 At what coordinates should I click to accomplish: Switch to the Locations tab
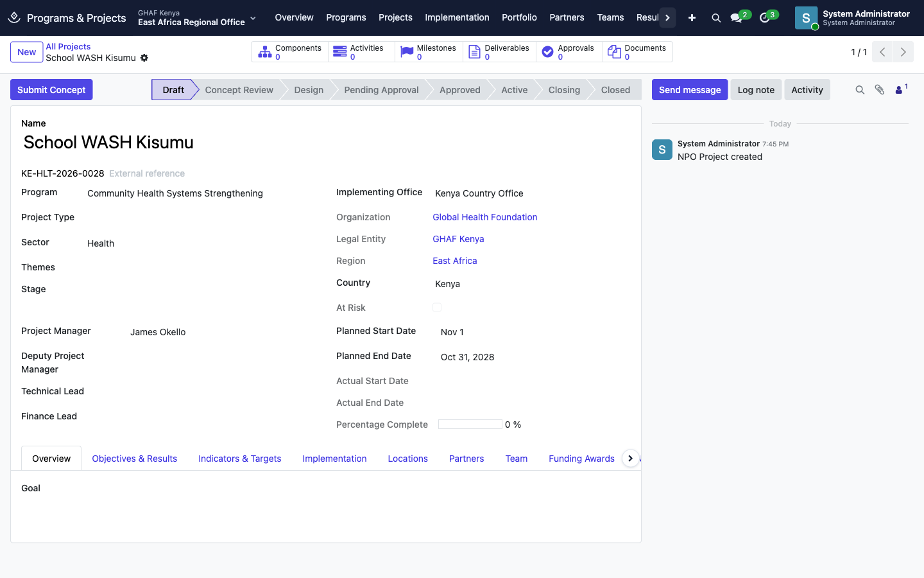pyautogui.click(x=407, y=459)
